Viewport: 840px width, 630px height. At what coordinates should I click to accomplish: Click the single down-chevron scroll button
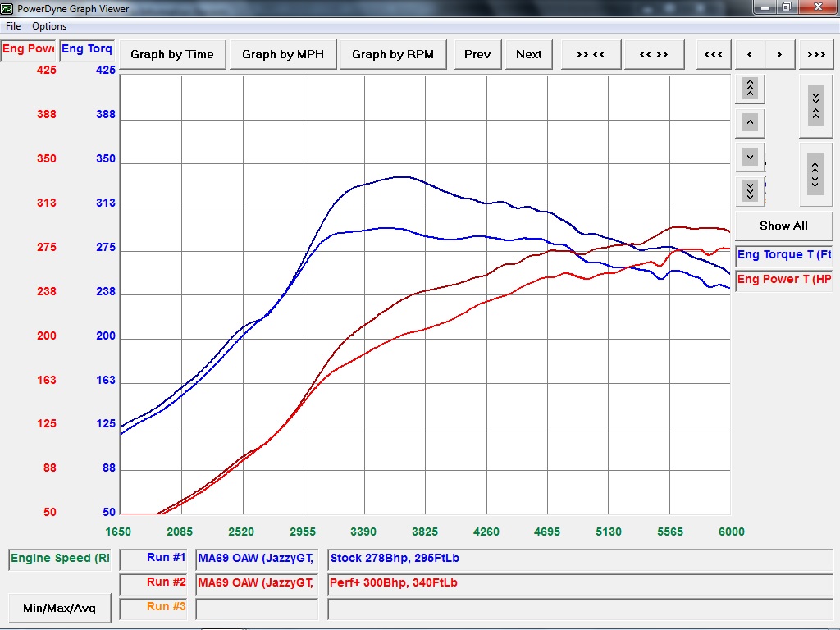pos(750,157)
